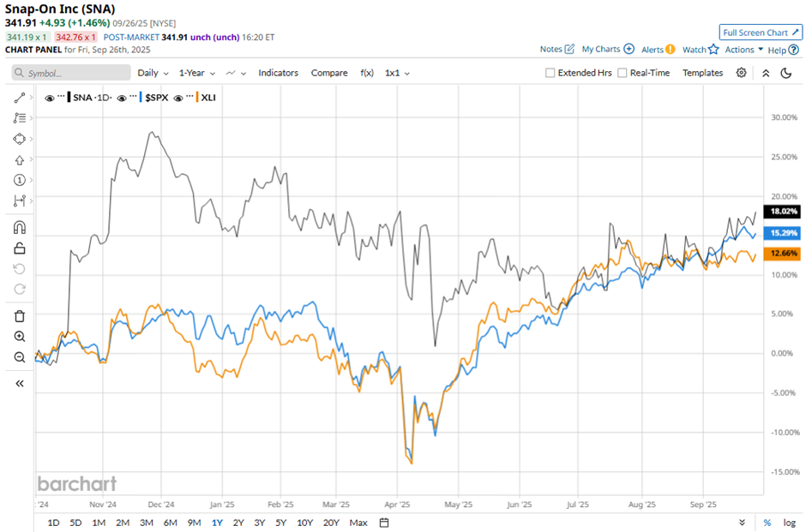Select the 6M time range
806x532 pixels.
[x=170, y=523]
